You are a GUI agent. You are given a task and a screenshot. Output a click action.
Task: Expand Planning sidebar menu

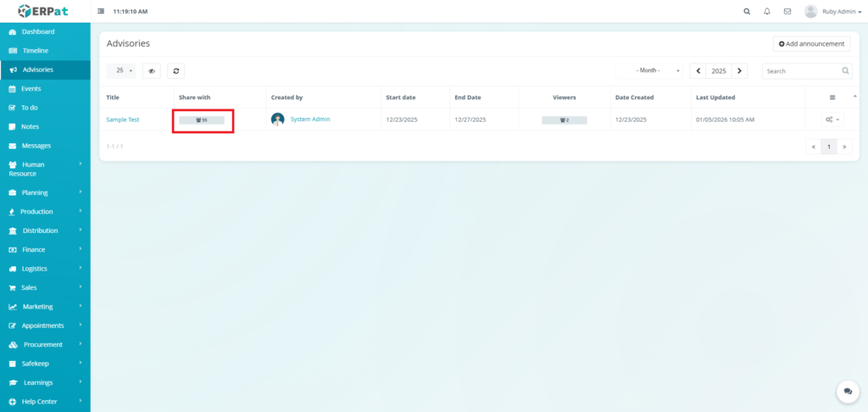(x=45, y=192)
